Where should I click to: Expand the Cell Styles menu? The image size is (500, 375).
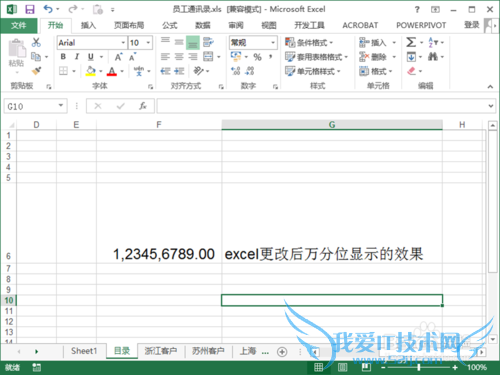point(313,71)
